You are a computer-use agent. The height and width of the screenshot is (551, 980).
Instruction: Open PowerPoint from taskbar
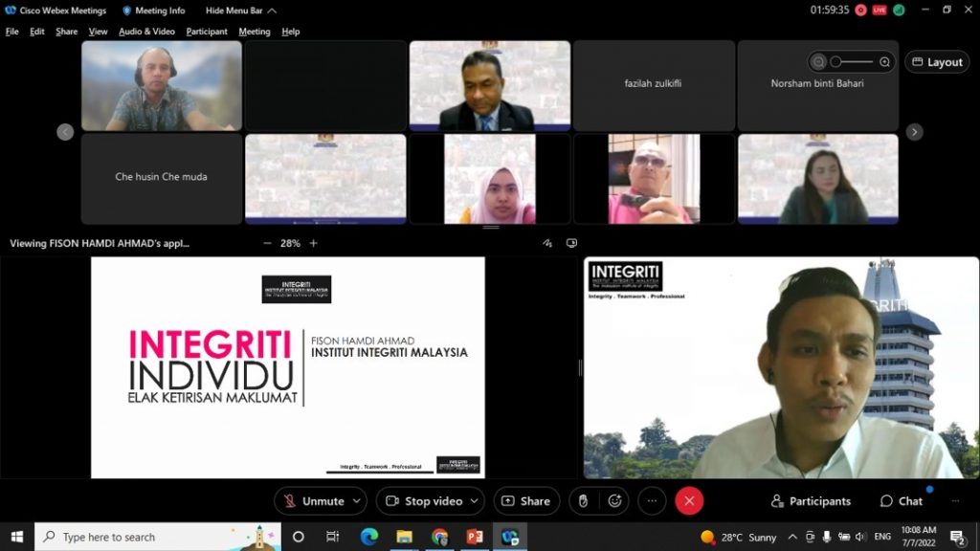coord(475,537)
